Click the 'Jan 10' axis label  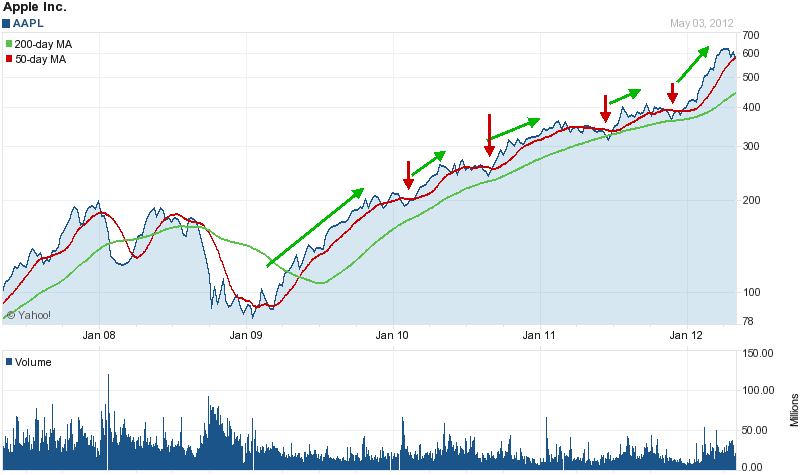[392, 335]
